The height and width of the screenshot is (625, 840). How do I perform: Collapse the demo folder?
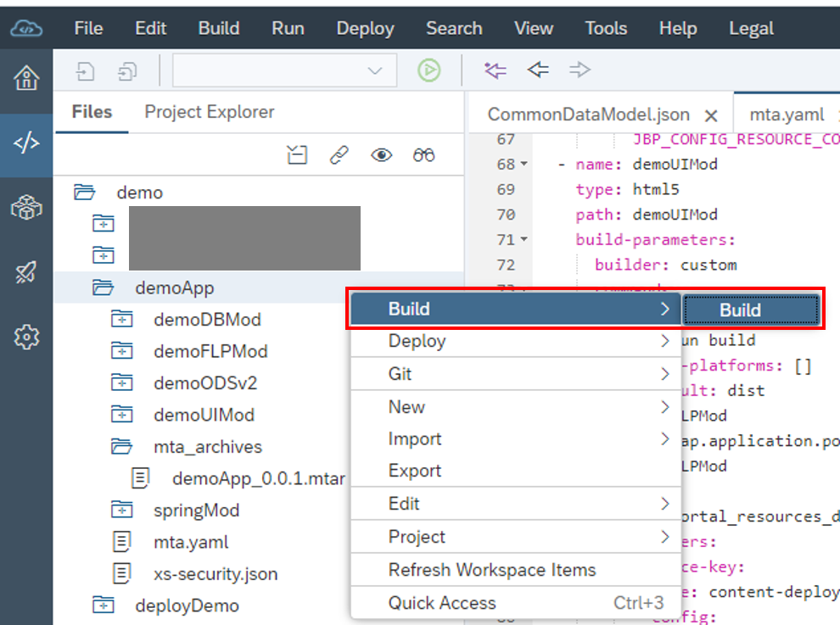coord(84,192)
